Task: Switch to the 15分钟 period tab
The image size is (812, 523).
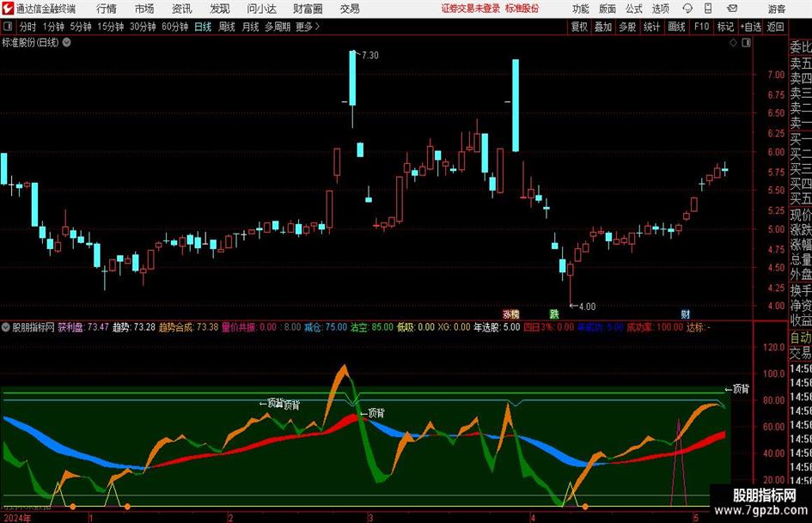Action: pos(111,27)
